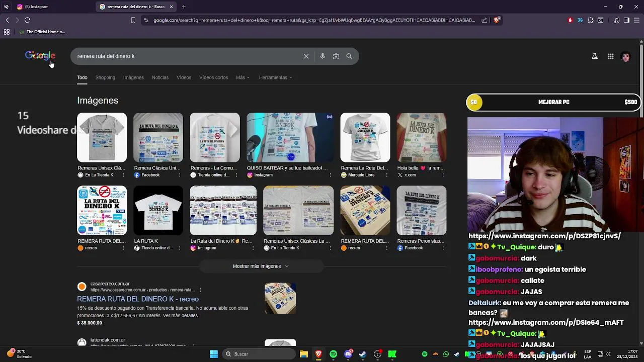Open the Google apps grid
The image size is (644, 362).
[x=611, y=57]
